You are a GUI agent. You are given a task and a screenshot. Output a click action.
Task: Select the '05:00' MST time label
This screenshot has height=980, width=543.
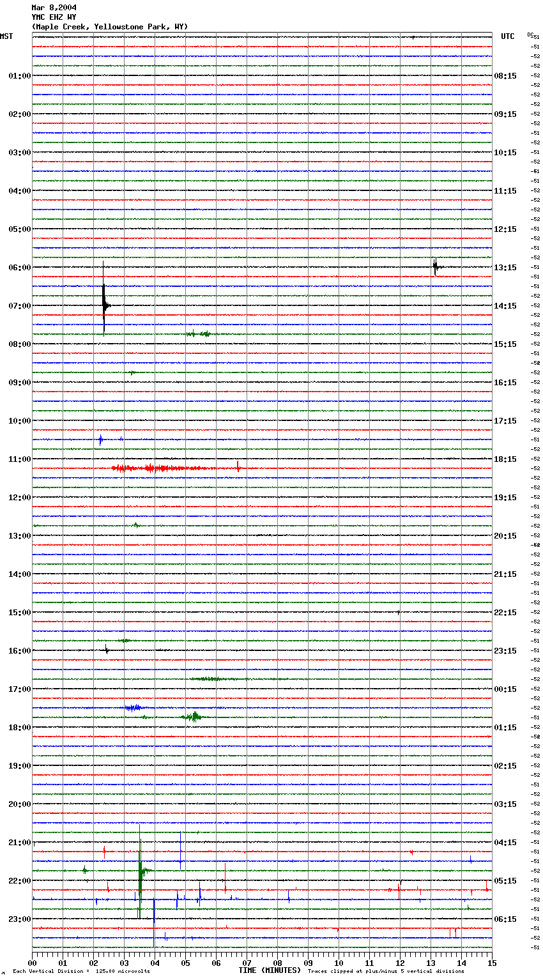pyautogui.click(x=20, y=229)
